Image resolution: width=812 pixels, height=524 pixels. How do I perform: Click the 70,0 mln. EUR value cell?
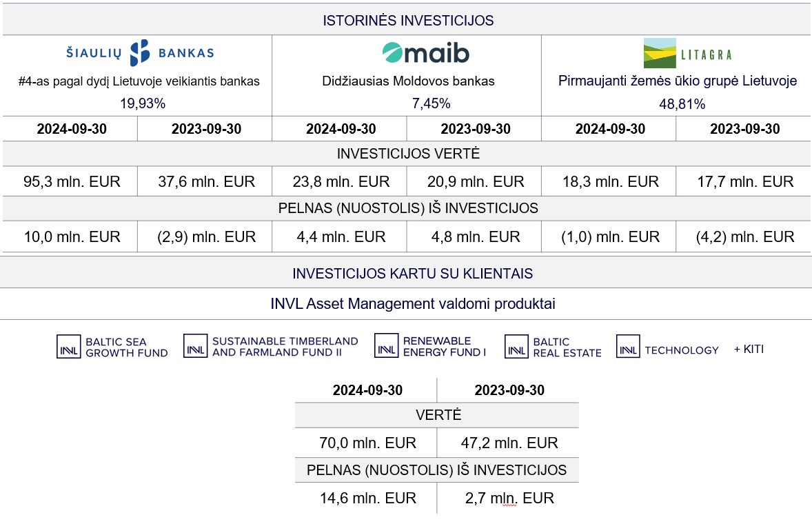pos(366,443)
